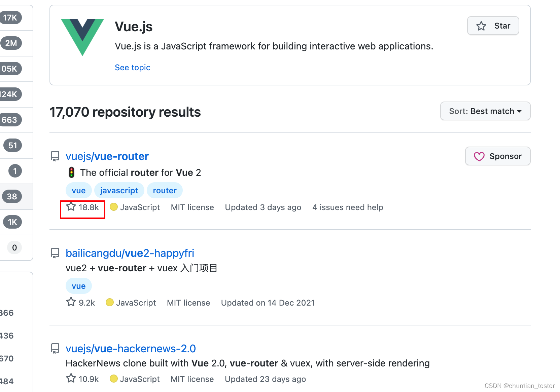
Task: Select the vue tag under vue-router
Action: click(78, 190)
